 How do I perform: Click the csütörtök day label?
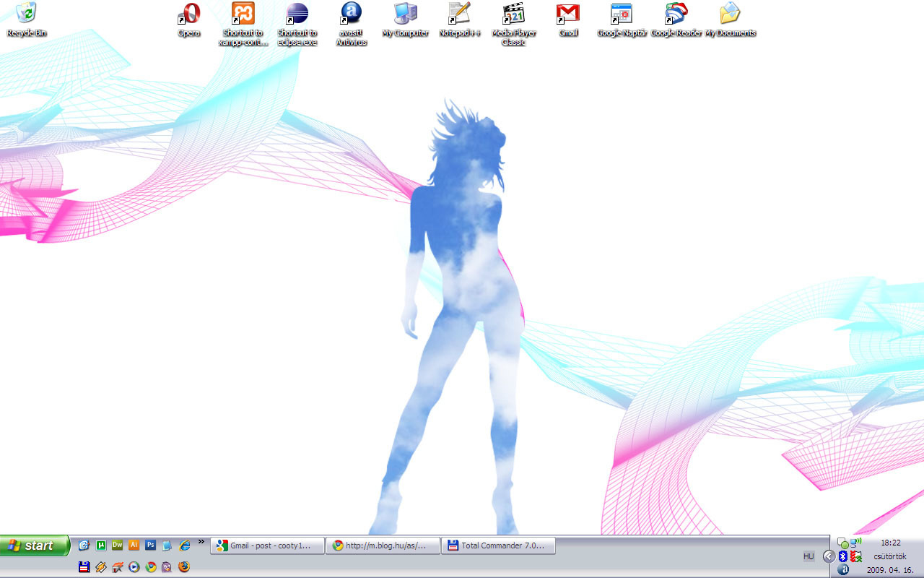[x=891, y=556]
